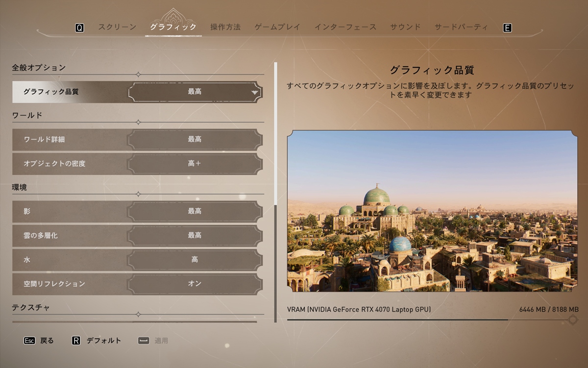Click the VRAM NVIDIA GeForce RTX 4070 label
This screenshot has height=368, width=588.
point(359,310)
